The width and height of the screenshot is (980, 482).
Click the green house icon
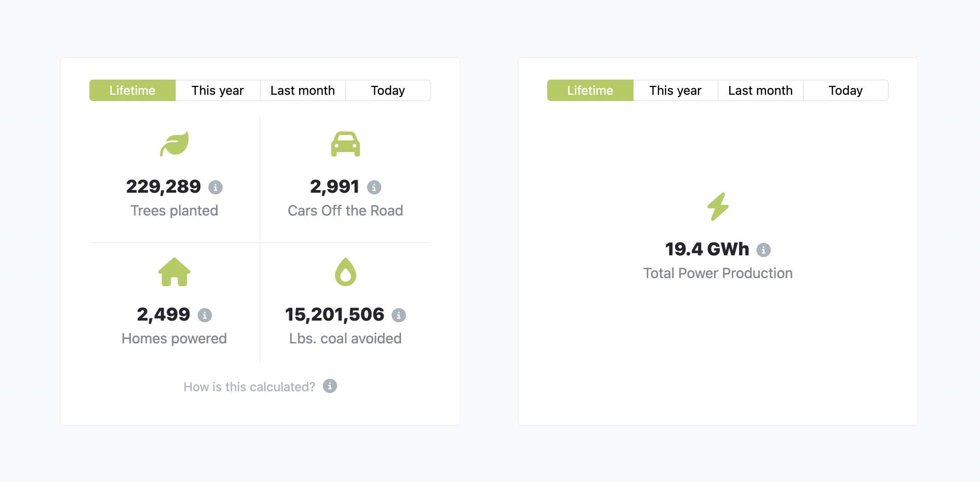point(174,272)
